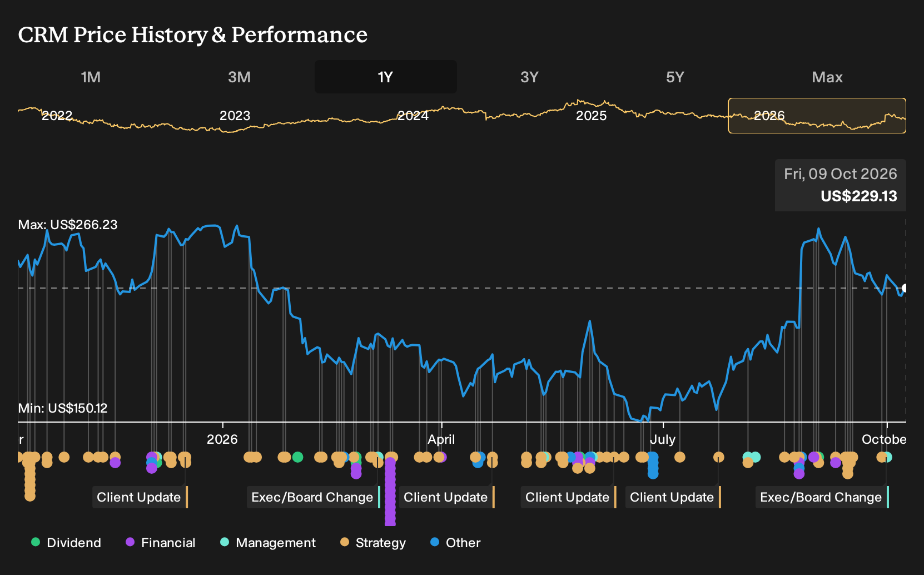Choose the 5Y time range tab
The image size is (924, 575).
pyautogui.click(x=675, y=77)
